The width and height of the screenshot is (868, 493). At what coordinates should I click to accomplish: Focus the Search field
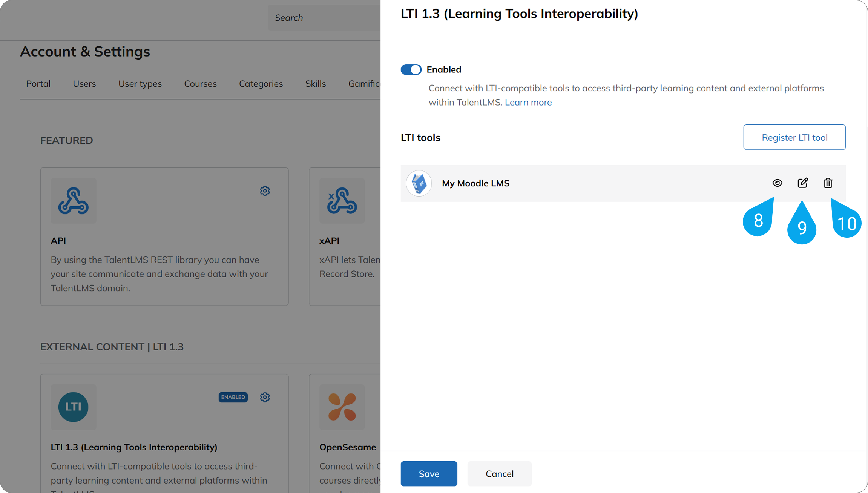pyautogui.click(x=324, y=18)
